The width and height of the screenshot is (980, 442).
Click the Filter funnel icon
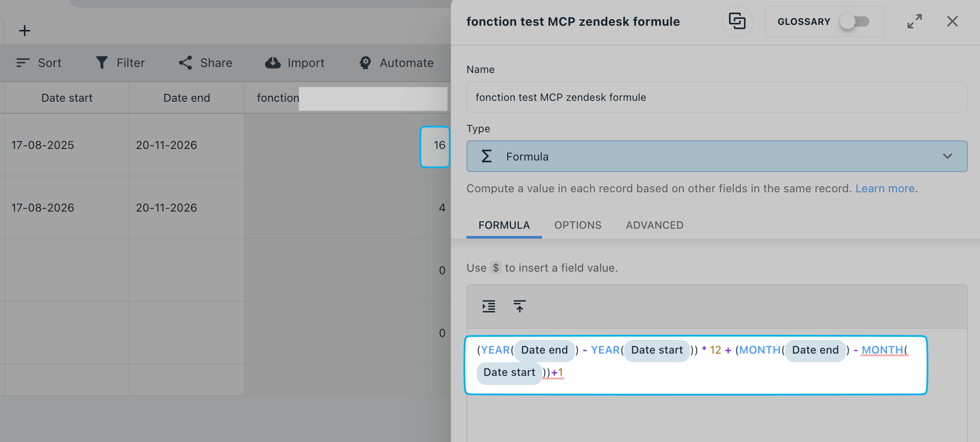pyautogui.click(x=102, y=63)
